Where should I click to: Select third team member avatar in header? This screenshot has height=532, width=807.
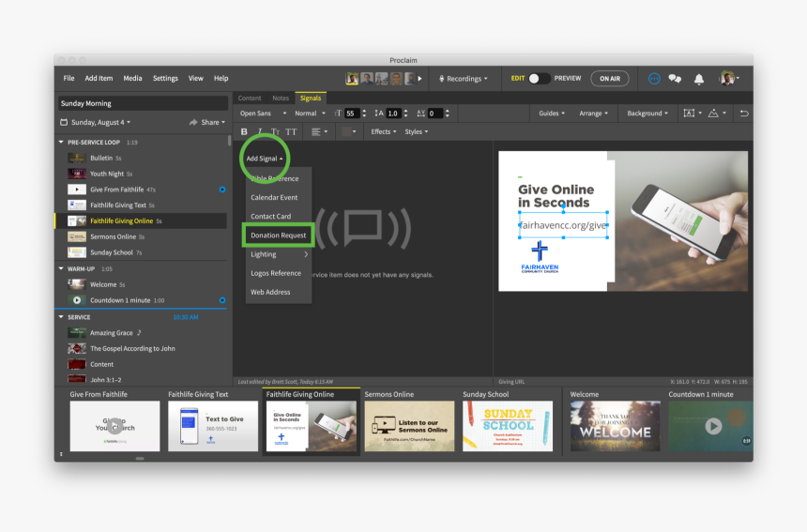tap(381, 78)
